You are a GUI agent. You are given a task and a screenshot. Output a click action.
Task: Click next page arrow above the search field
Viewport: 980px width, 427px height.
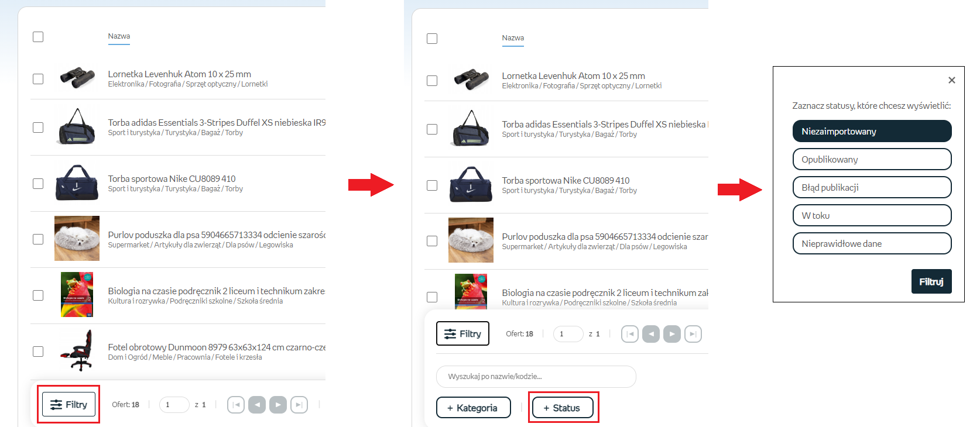pos(671,334)
